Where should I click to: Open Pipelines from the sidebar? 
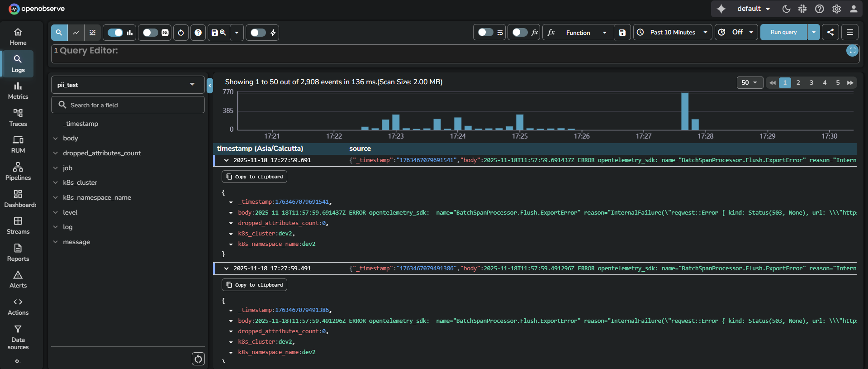pyautogui.click(x=18, y=172)
